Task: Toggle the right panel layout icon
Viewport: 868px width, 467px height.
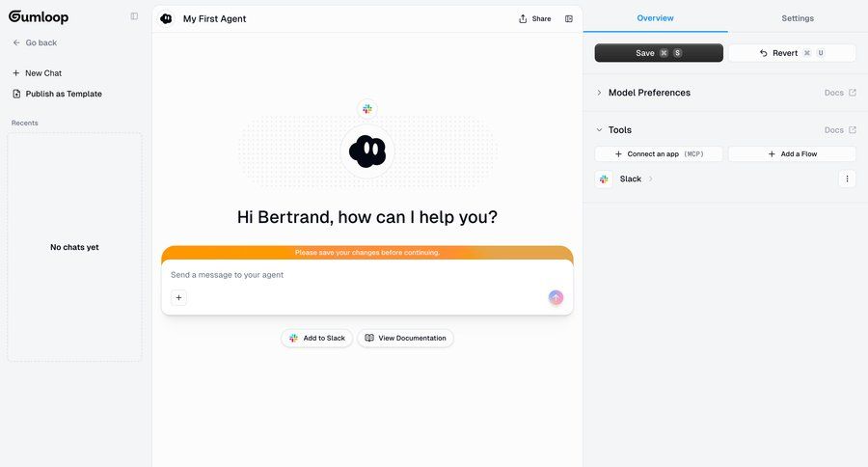Action: [568, 19]
